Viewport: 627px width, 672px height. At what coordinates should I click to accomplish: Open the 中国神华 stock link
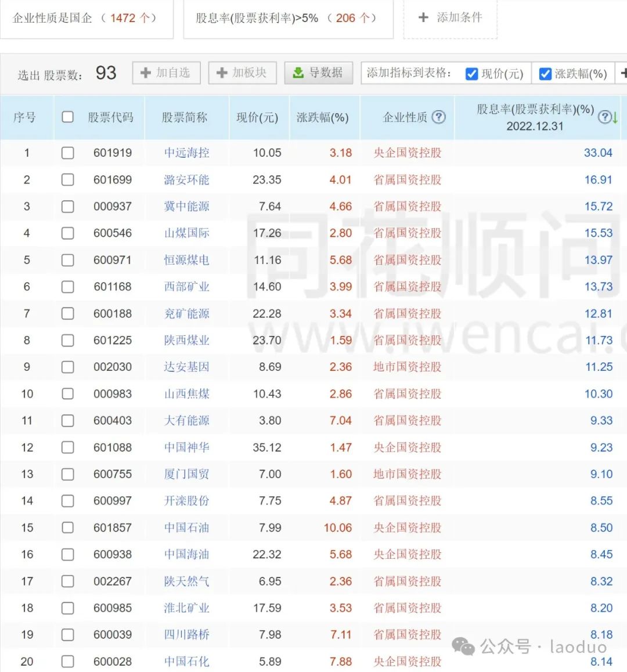click(x=186, y=447)
